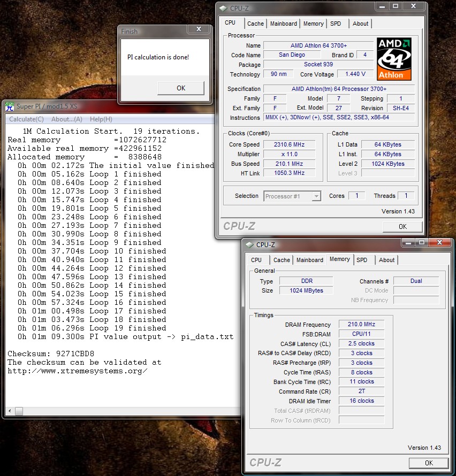Click the memory Type value DDR

coord(306,281)
